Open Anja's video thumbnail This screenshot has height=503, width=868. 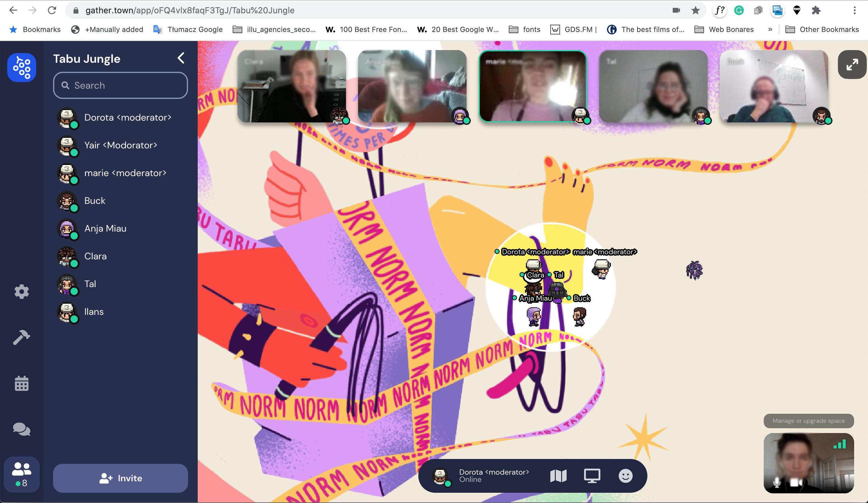pos(412,86)
